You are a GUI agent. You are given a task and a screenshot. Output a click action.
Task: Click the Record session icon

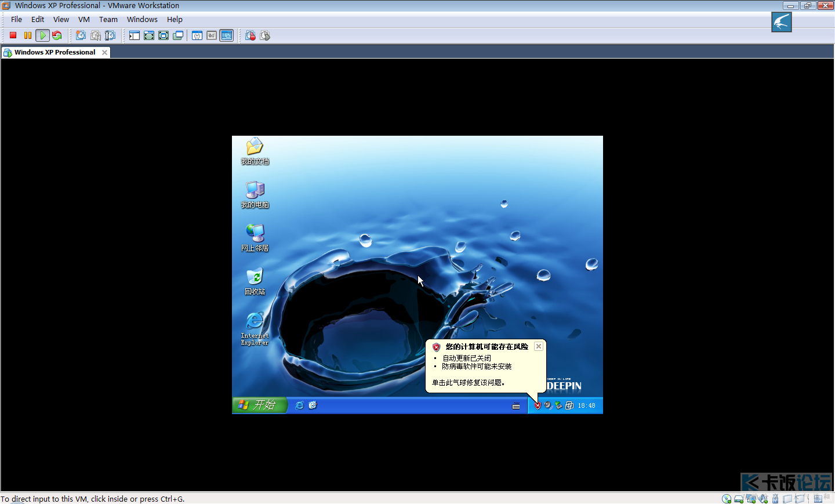(x=251, y=35)
